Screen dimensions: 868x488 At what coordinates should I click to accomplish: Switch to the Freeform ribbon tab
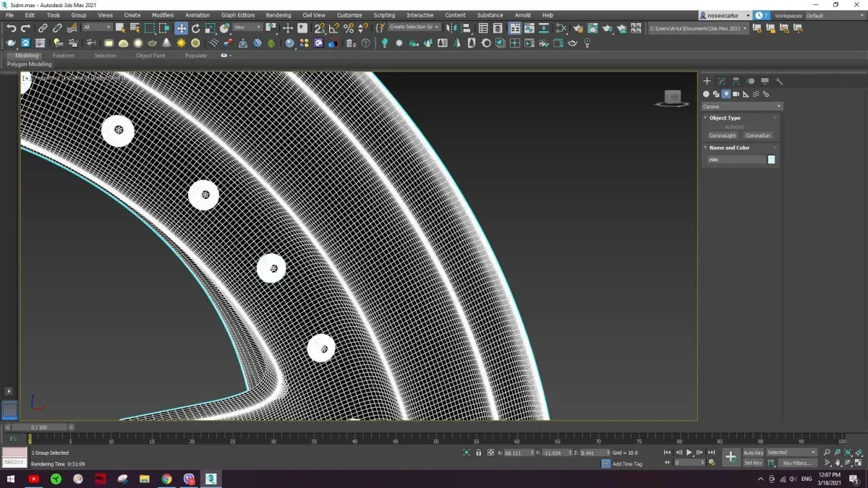(64, 56)
